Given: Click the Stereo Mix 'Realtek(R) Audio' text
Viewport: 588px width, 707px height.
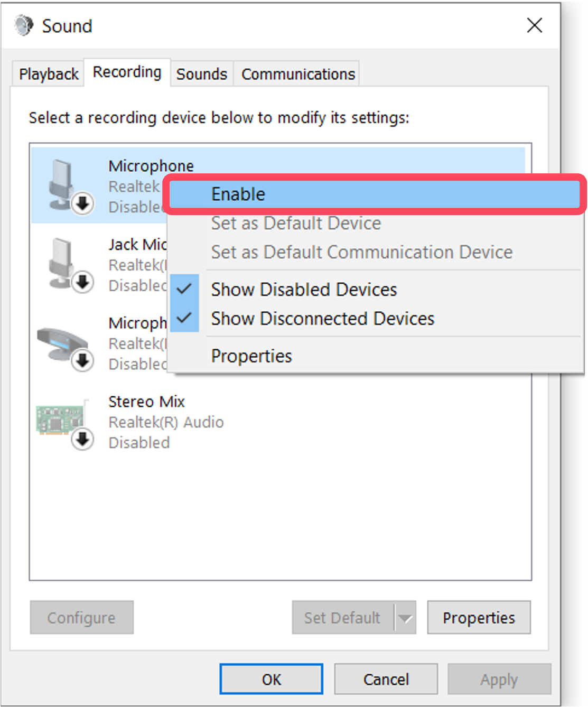Looking at the screenshot, I should point(166,422).
